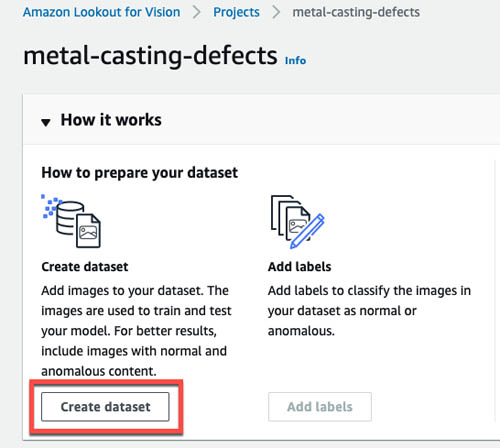Click the How it works heading

[111, 120]
